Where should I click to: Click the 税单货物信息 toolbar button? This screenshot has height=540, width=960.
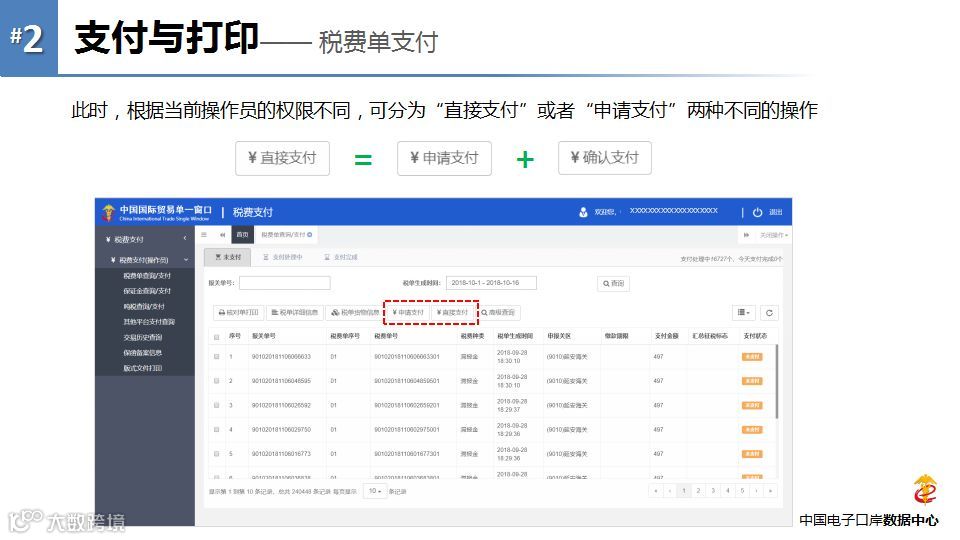pyautogui.click(x=355, y=313)
